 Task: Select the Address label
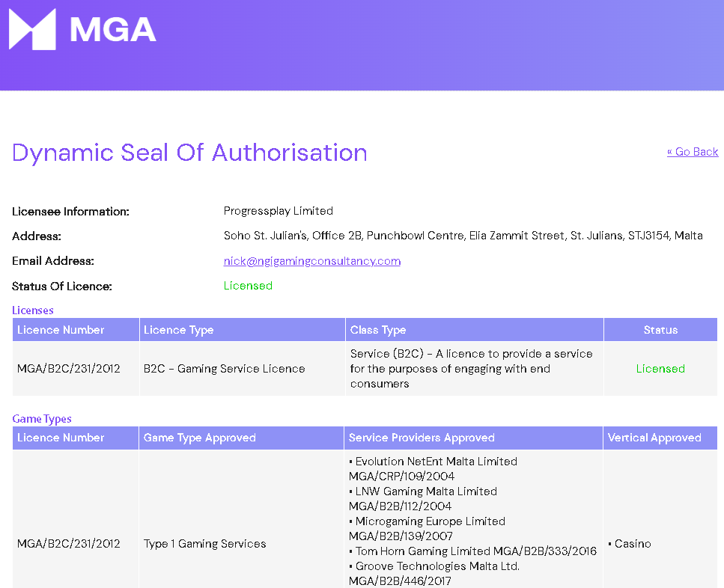click(x=37, y=236)
